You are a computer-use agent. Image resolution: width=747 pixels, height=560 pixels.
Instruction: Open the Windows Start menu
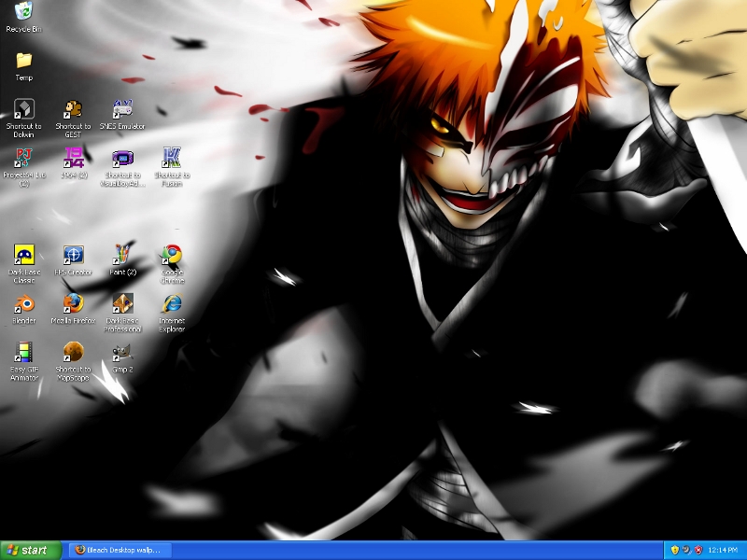(31, 551)
